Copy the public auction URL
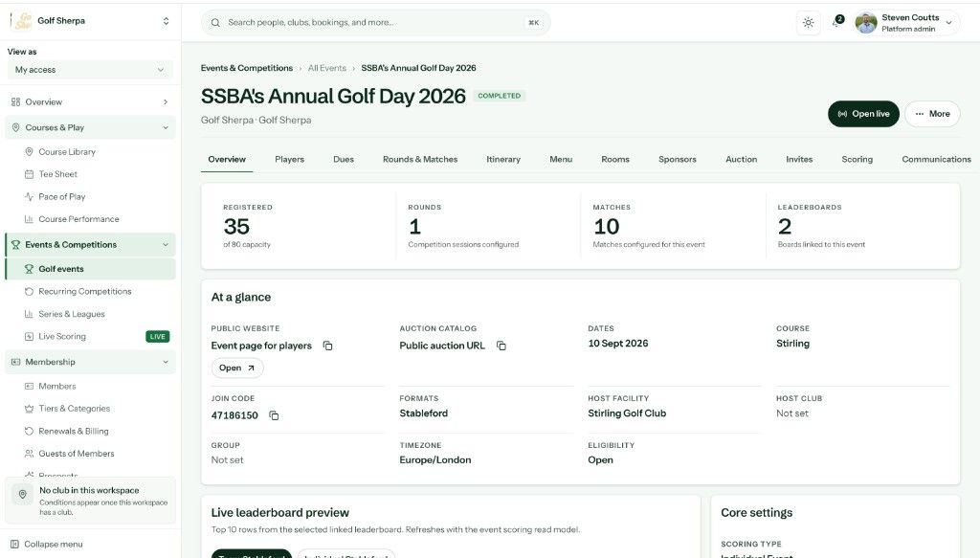This screenshot has height=558, width=980. tap(501, 346)
